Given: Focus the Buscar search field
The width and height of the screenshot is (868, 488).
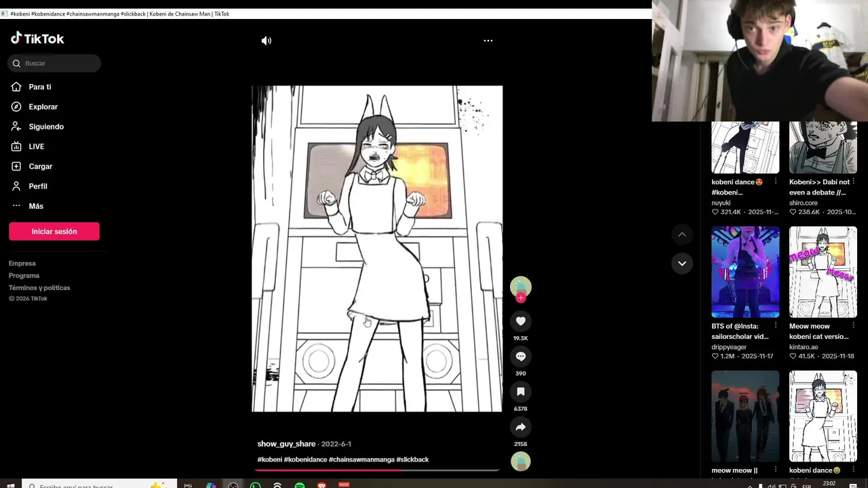Looking at the screenshot, I should tap(54, 63).
